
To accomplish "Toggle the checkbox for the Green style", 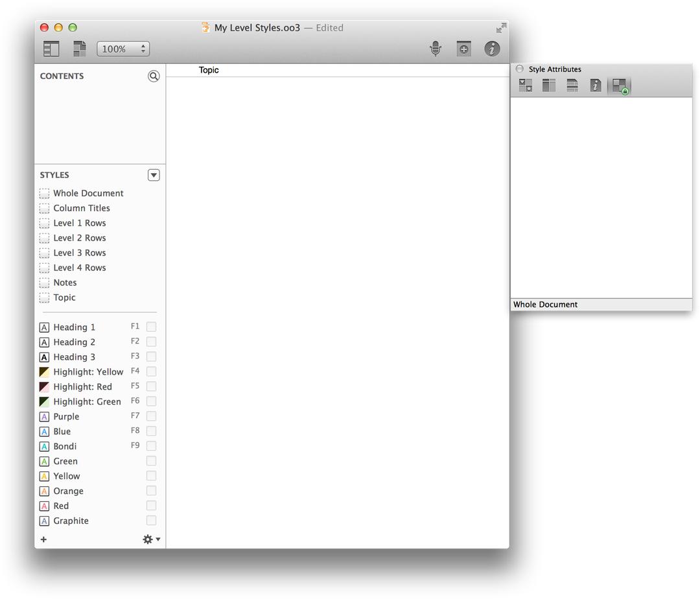I will [x=151, y=461].
